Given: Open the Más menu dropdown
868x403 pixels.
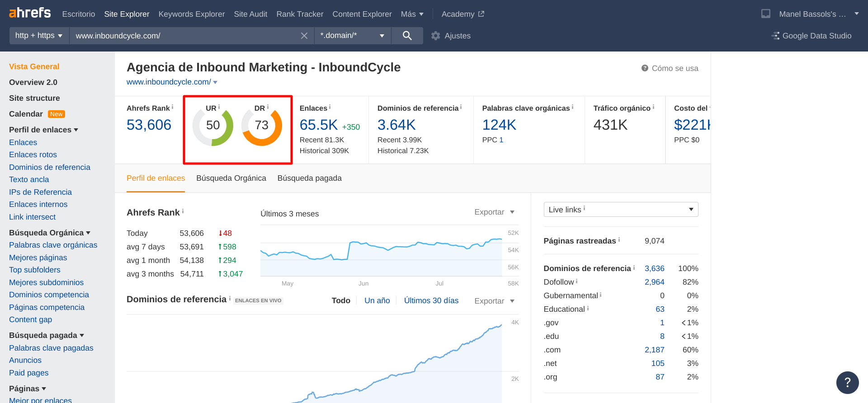Looking at the screenshot, I should click(x=412, y=14).
